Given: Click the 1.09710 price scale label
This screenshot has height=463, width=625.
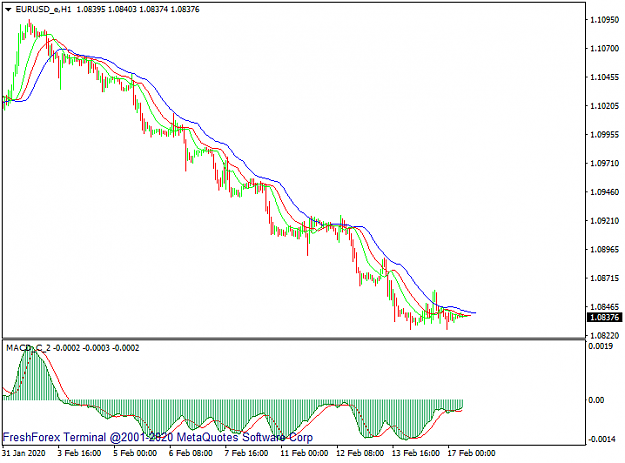Looking at the screenshot, I should [605, 163].
